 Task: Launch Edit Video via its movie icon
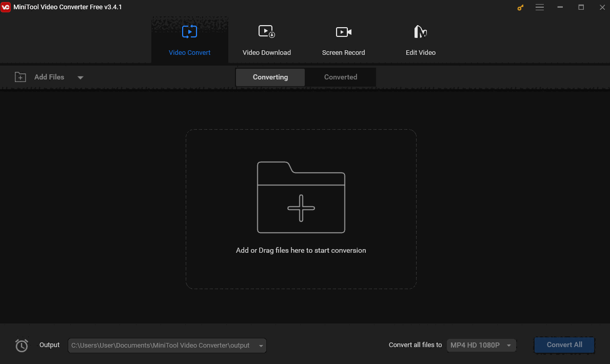coord(420,31)
